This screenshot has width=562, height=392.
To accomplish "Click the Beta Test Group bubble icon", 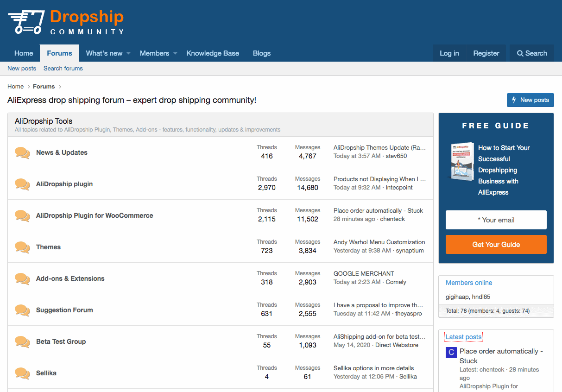I will 22,341.
